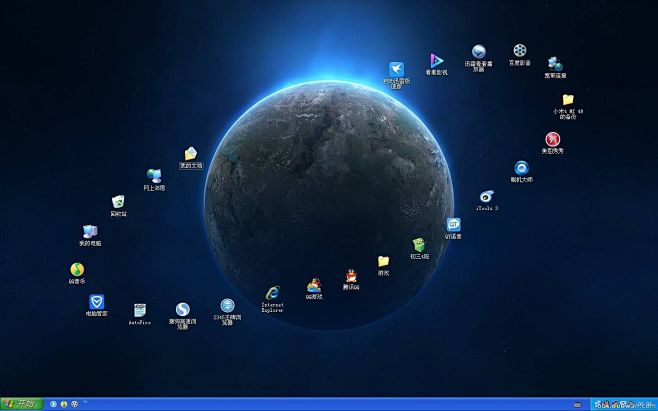This screenshot has width=658, height=411.
Task: Open the 回收站 recycle bin
Action: coord(118,203)
